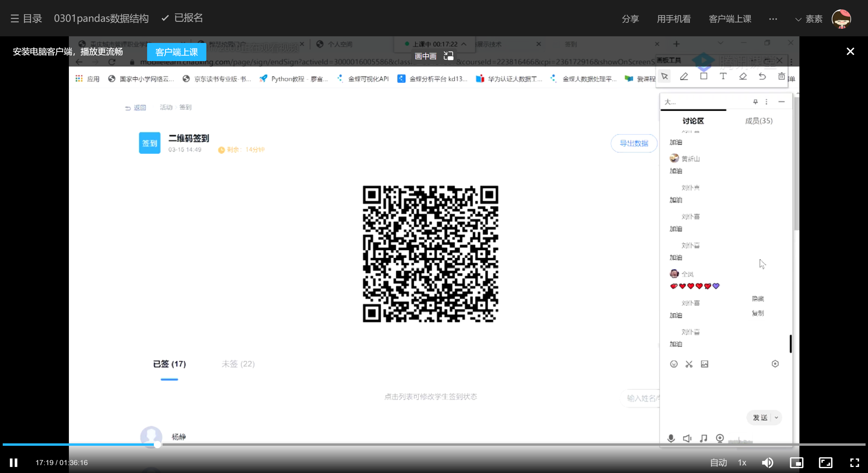Click the undo arrow in drawing board
This screenshot has width=868, height=473.
(762, 77)
